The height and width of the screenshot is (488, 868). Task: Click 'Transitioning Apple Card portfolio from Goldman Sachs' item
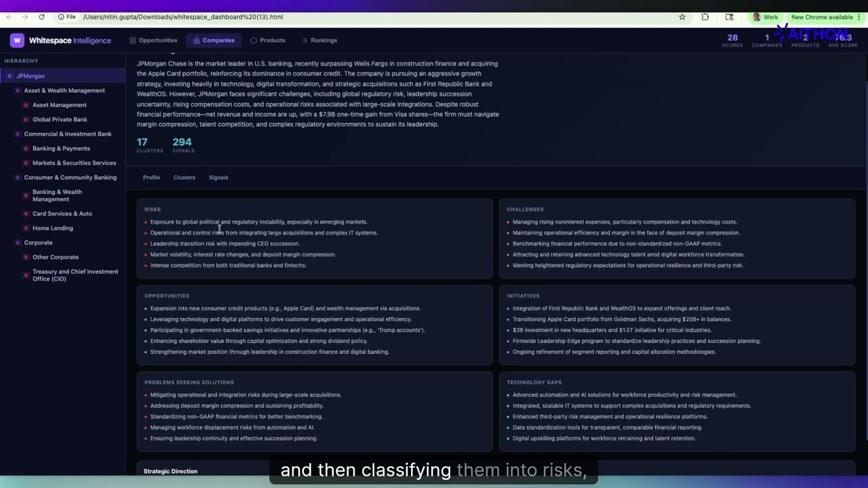[622, 319]
